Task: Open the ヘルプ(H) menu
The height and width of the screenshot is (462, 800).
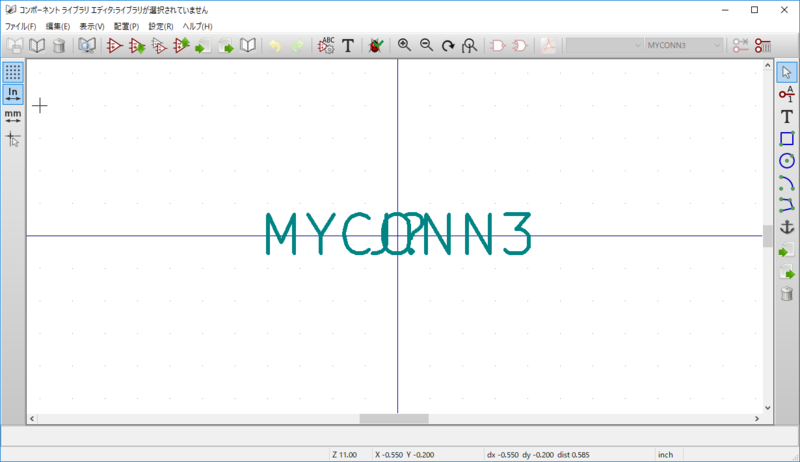Action: 197,26
